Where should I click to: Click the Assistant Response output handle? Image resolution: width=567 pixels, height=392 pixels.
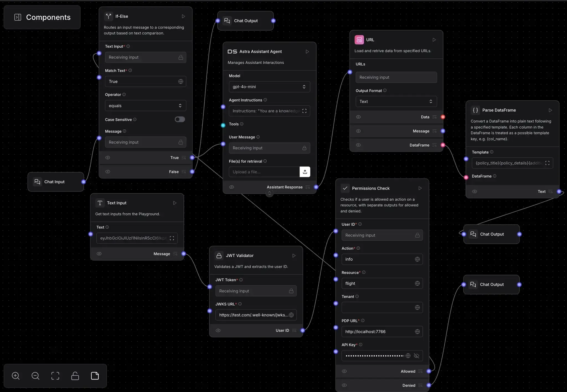click(x=316, y=187)
